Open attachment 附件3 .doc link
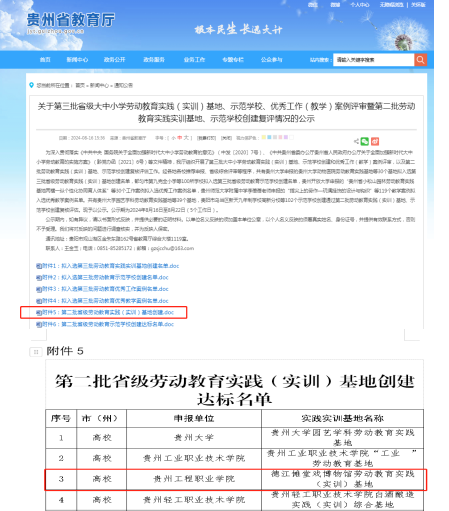The width and height of the screenshot is (449, 511). [x=105, y=289]
